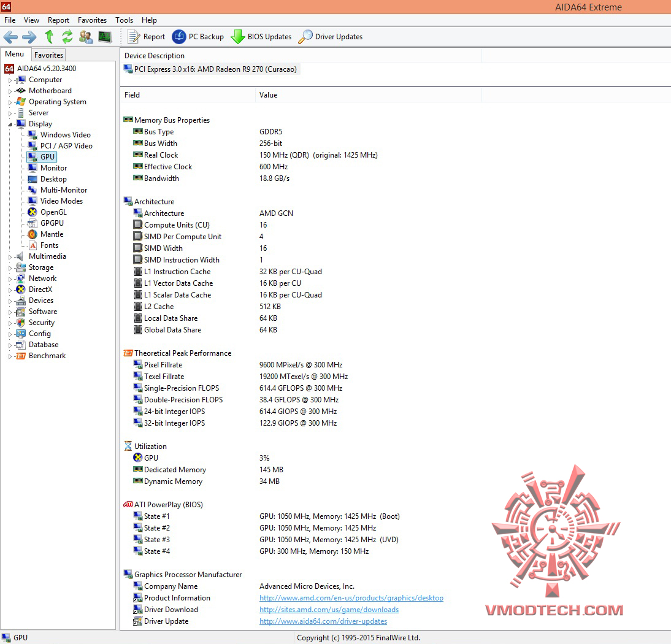Open the AMD Driver Download link
This screenshot has width=671, height=644.
329,610
